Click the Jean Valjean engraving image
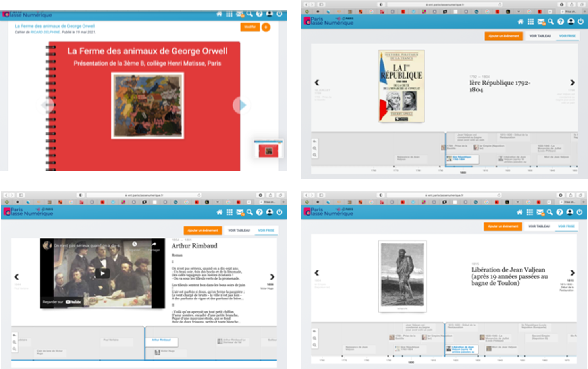The height and width of the screenshot is (369, 588). (x=402, y=276)
